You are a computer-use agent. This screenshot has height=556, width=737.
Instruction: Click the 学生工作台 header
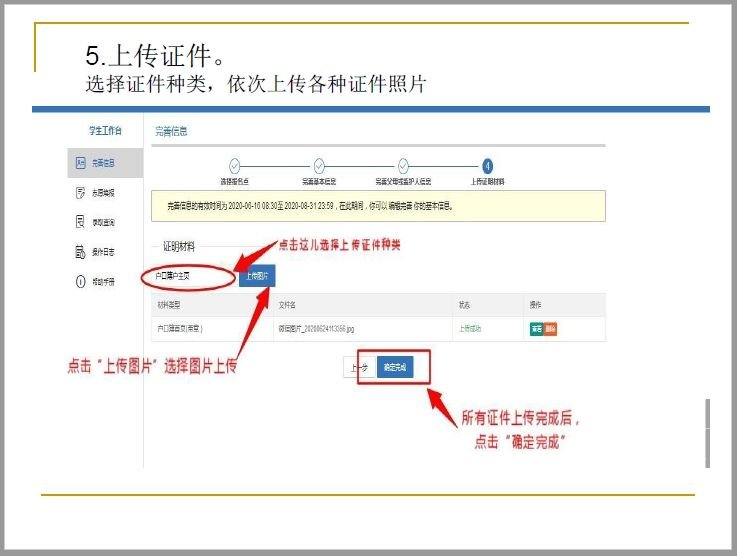pos(105,130)
